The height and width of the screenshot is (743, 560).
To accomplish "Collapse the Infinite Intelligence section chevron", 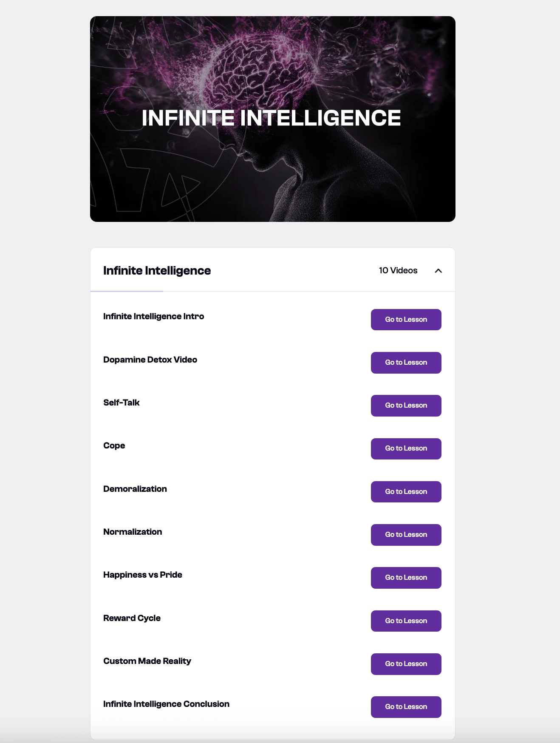I will [x=438, y=271].
